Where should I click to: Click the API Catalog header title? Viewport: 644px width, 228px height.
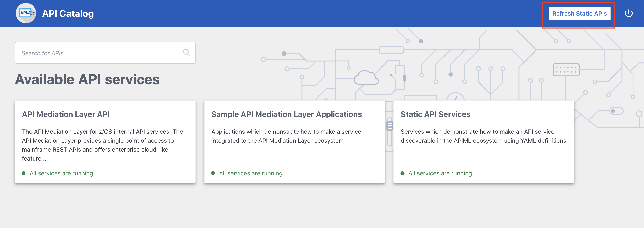68,13
